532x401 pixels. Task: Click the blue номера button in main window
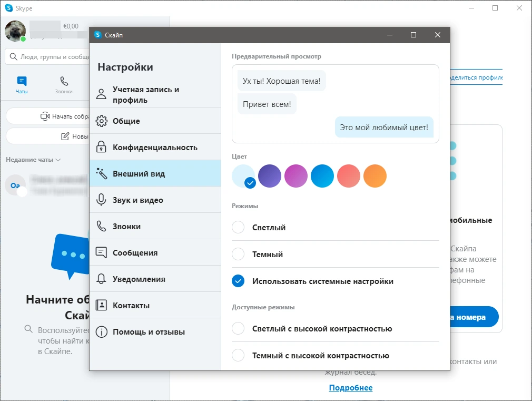point(474,317)
